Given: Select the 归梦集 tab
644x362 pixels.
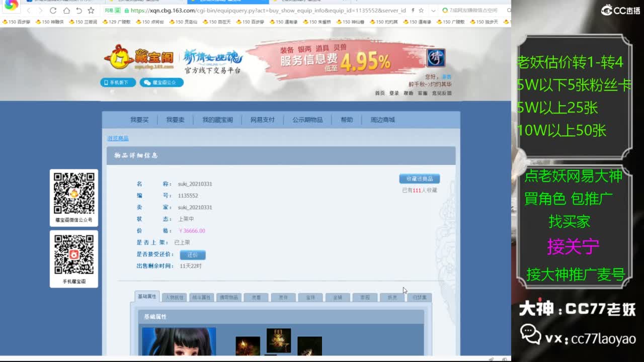Looking at the screenshot, I should [x=419, y=298].
